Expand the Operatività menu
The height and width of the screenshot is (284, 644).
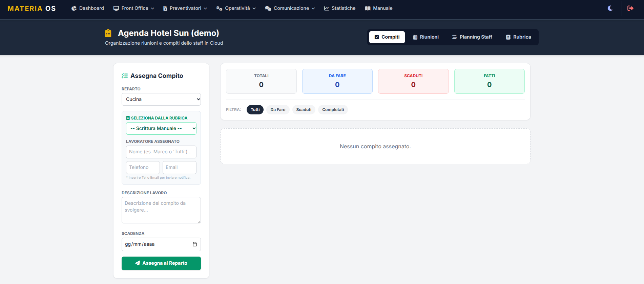[x=236, y=8]
